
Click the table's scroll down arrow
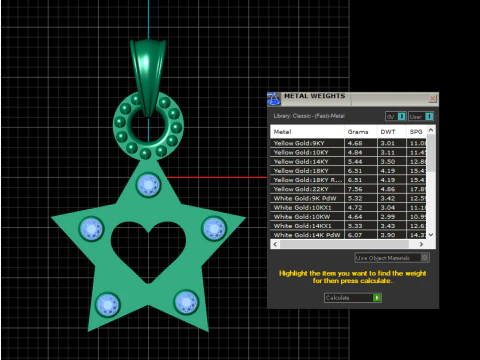431,235
